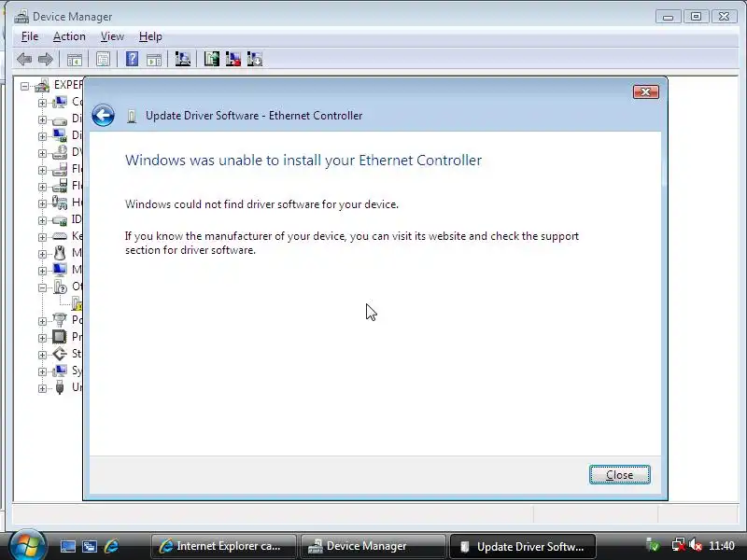Select the Keyboards icon in the tree
Viewport: 747px width, 560px height.
(x=60, y=236)
